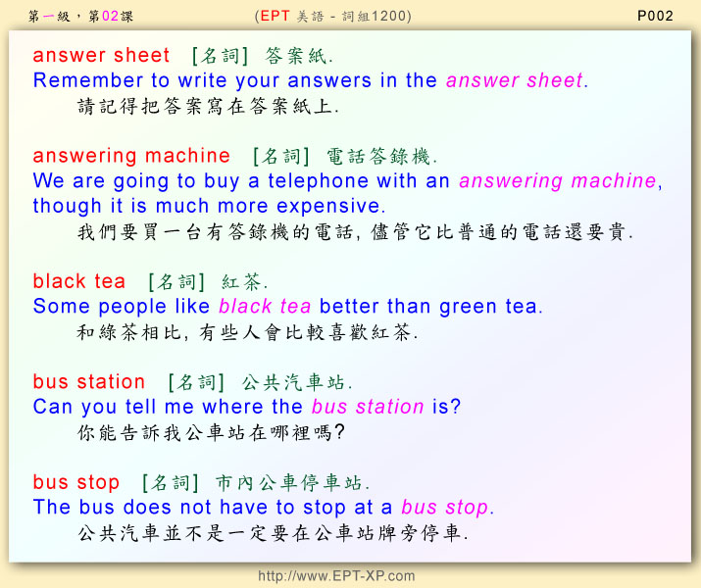The height and width of the screenshot is (588, 701).
Task: Click the line 'though it is much more expensive'
Action: coord(209,206)
